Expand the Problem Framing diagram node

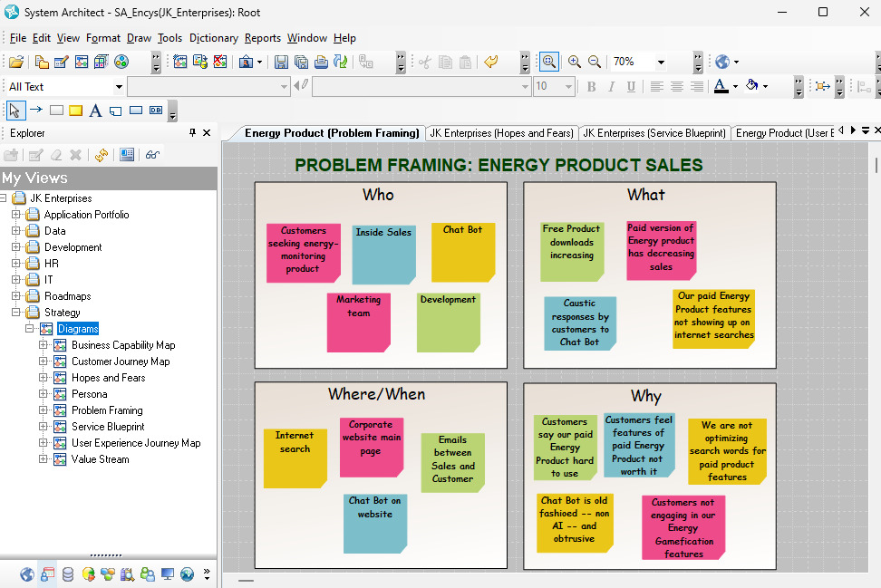43,410
